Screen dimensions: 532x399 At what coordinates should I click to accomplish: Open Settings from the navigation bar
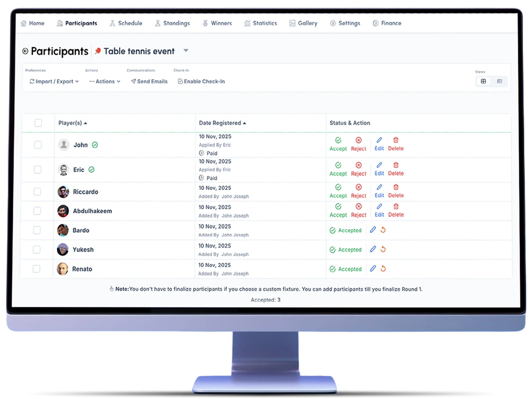345,23
